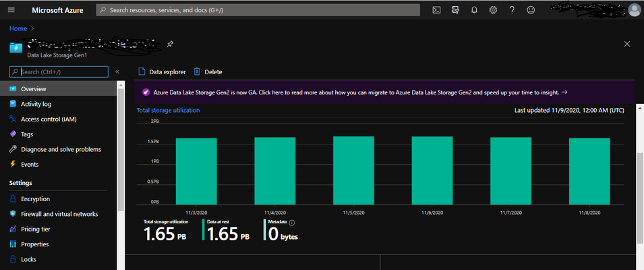Open the help question mark
Viewport: 644px width, 270px height.
[512, 10]
